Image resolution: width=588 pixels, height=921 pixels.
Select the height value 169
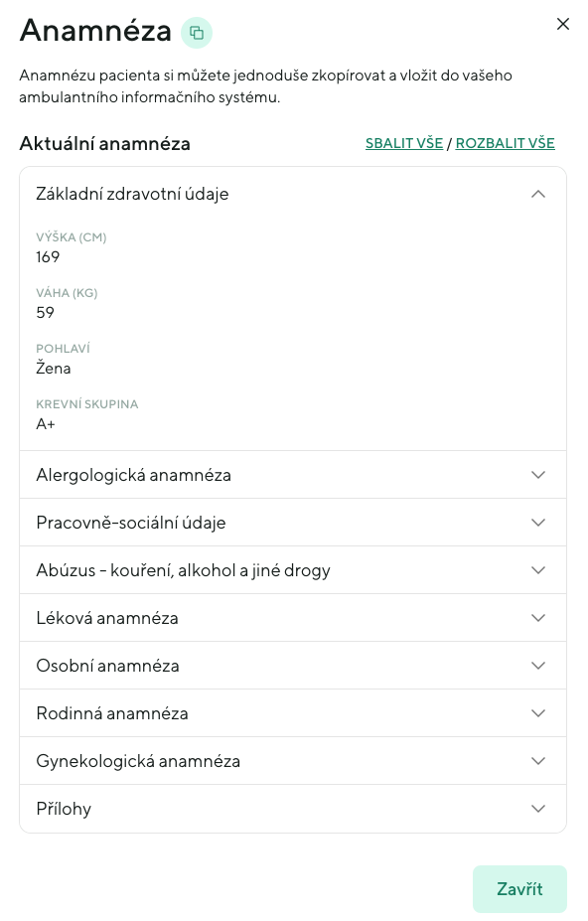pos(48,256)
